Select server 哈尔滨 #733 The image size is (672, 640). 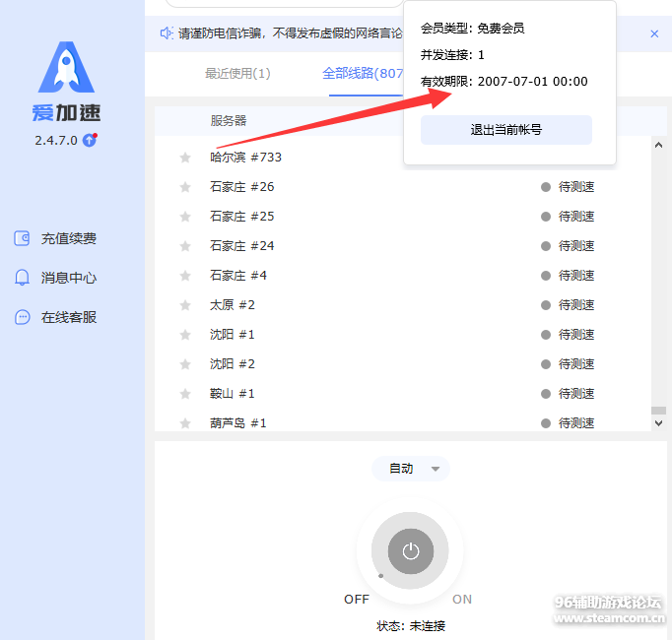click(x=245, y=158)
